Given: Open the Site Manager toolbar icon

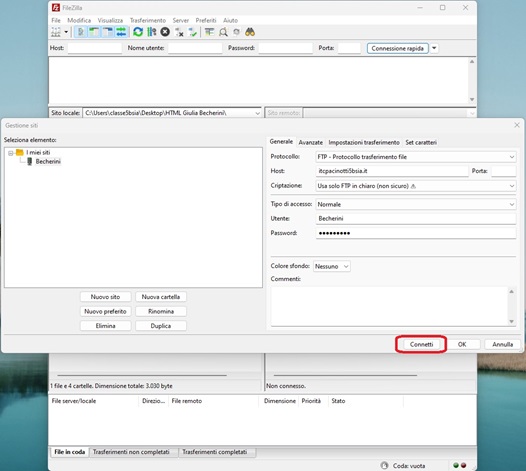Looking at the screenshot, I should [56, 32].
